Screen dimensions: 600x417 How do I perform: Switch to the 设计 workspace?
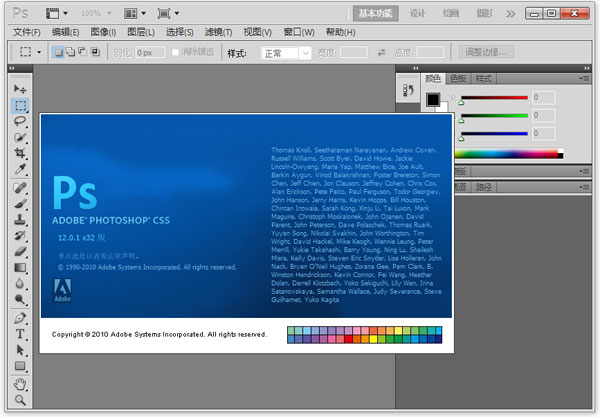tap(417, 13)
